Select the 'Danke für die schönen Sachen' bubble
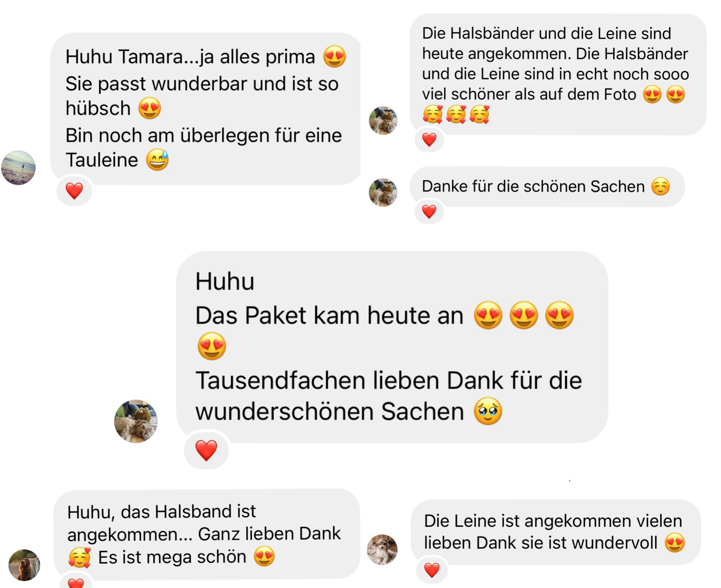Screen dimensions: 721x588 pos(547,187)
